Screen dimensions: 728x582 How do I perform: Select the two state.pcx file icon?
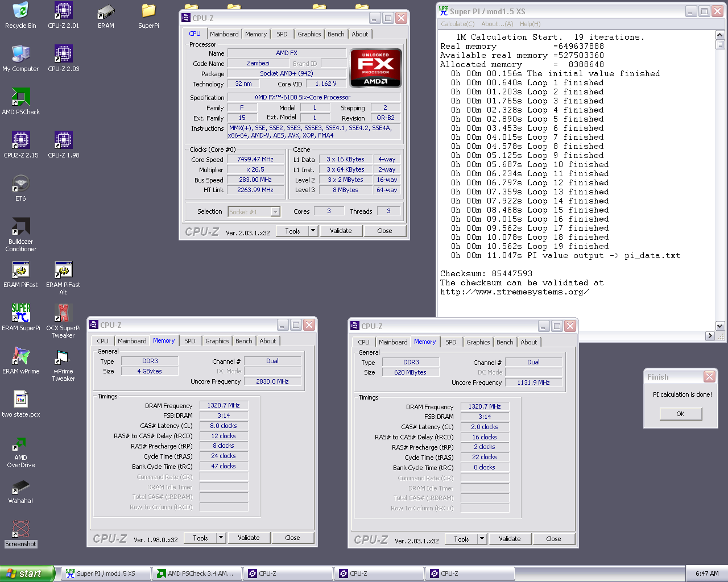(20, 404)
